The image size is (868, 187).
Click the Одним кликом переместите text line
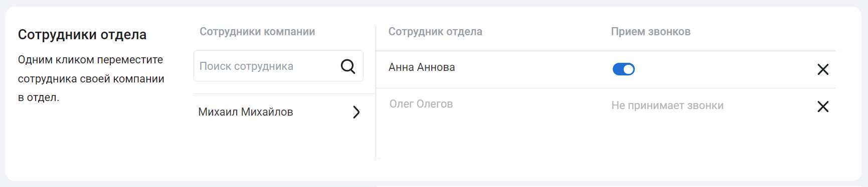90,60
